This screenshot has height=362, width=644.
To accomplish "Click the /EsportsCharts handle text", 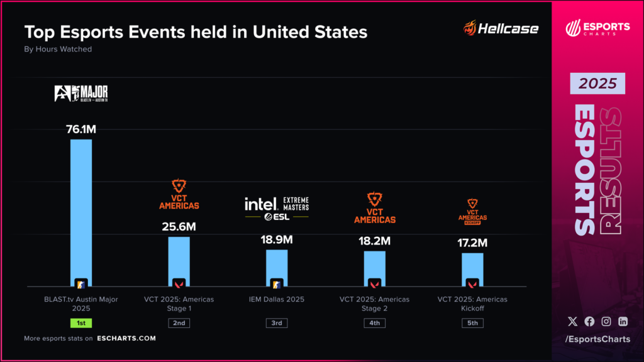I will [x=597, y=339].
